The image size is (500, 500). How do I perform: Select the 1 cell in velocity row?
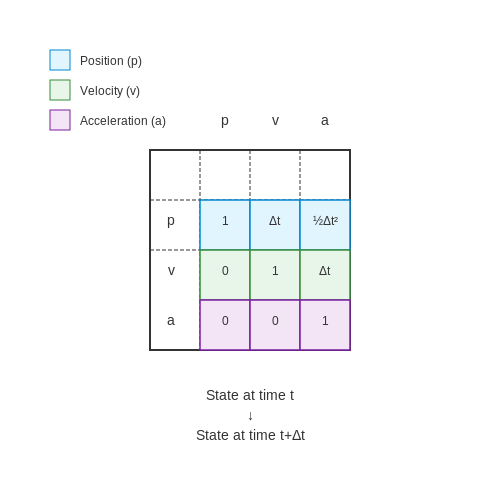(x=275, y=275)
